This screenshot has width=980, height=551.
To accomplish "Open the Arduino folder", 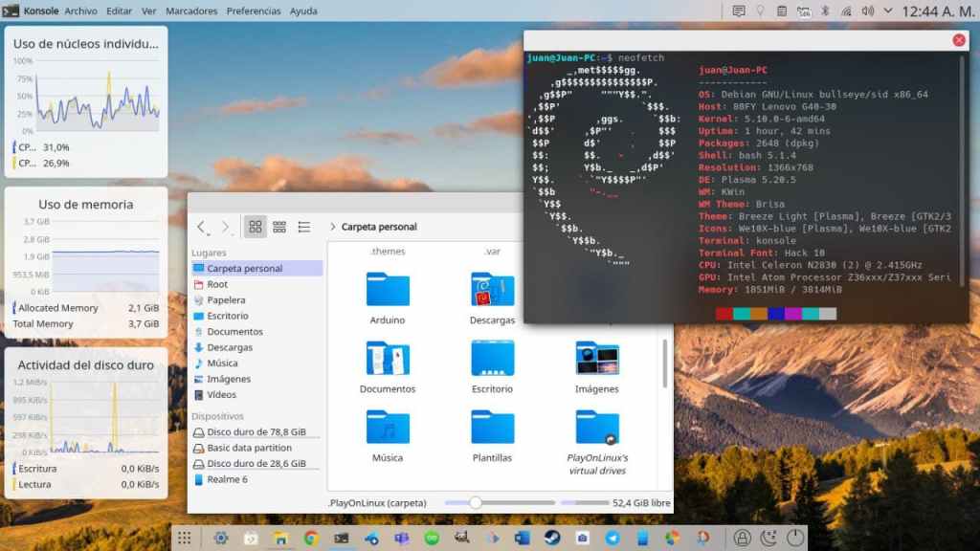I will pos(388,290).
